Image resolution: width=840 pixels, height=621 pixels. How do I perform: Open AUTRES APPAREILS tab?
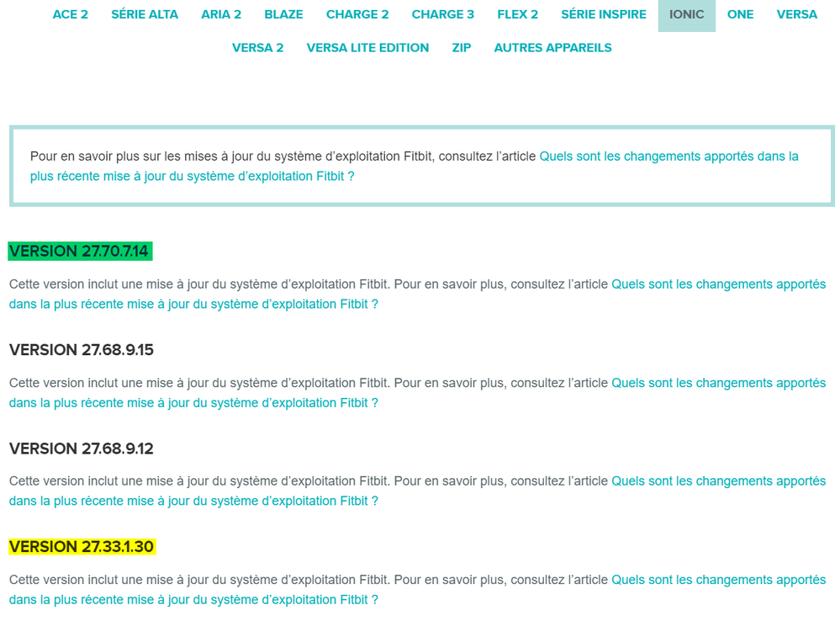(x=553, y=48)
